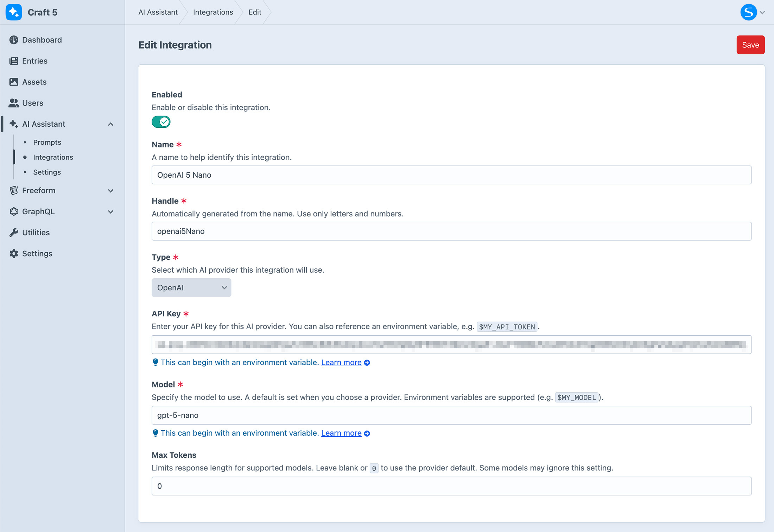Disable the integration Enabled switch
This screenshot has width=774, height=532.
coord(161,122)
